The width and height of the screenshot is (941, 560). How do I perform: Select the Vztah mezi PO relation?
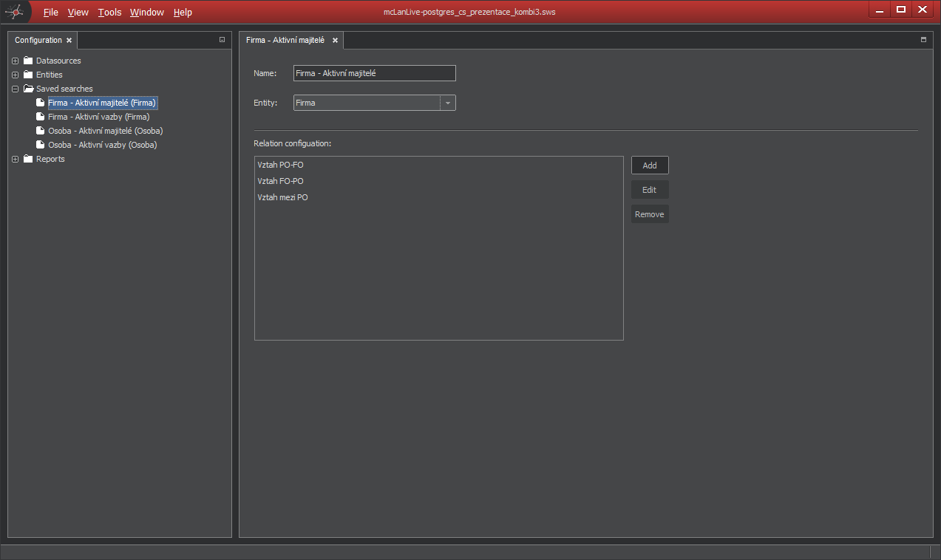pos(282,197)
